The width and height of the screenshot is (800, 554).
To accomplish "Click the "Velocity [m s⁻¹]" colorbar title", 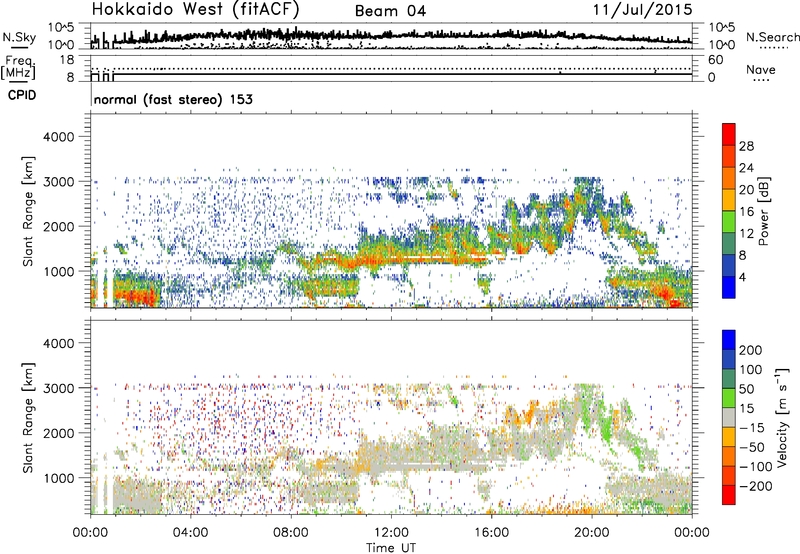I will (782, 418).
